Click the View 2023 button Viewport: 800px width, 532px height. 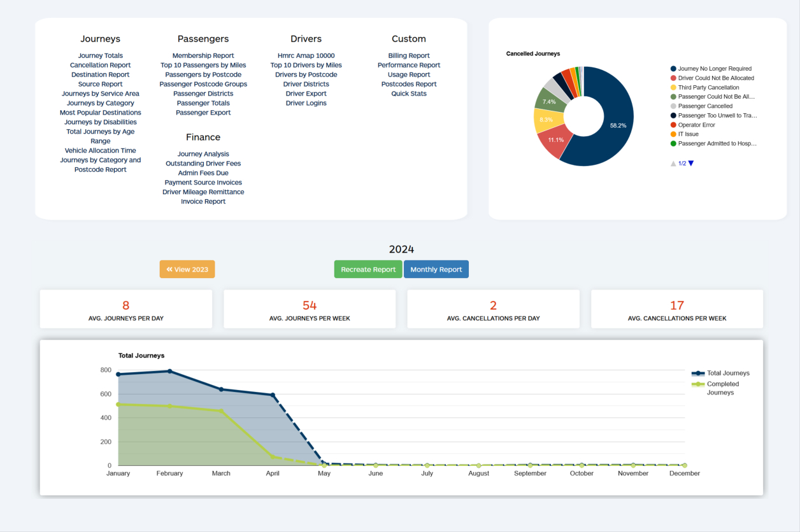click(x=187, y=269)
